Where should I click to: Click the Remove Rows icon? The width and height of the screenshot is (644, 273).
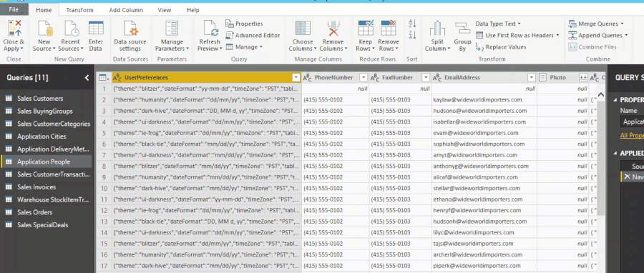[388, 28]
